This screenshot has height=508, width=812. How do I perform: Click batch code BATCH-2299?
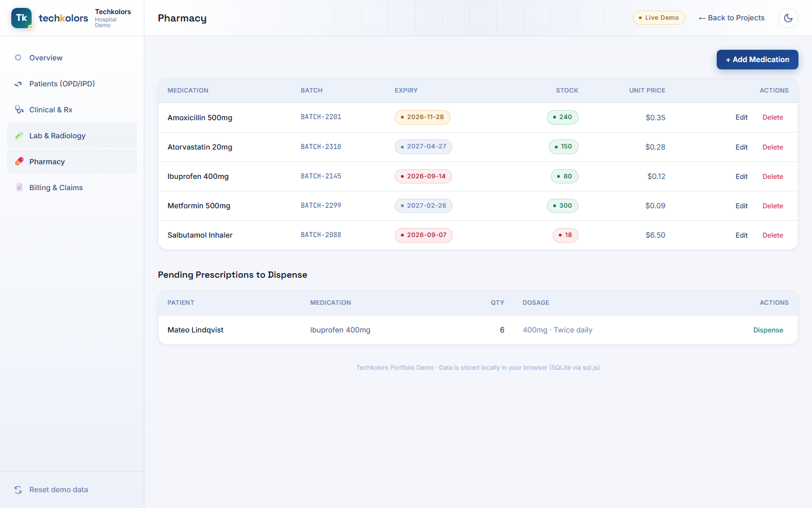coord(321,205)
